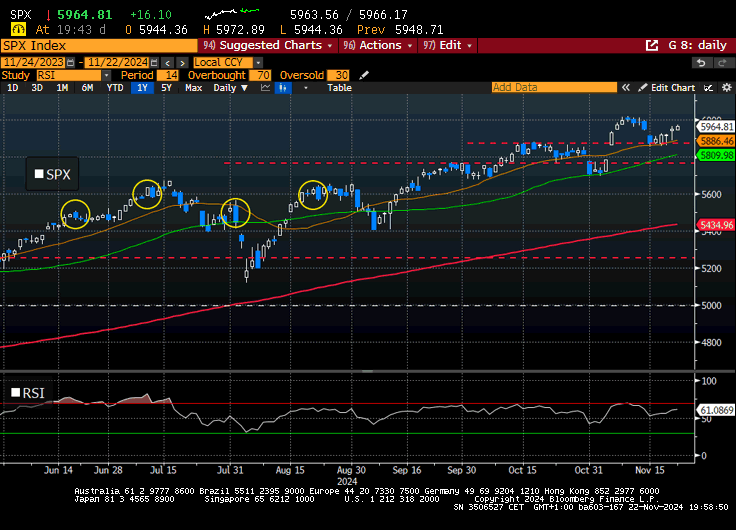Click the start date field 11/24/2023
Viewport: 736px width, 530px height.
tap(33, 62)
